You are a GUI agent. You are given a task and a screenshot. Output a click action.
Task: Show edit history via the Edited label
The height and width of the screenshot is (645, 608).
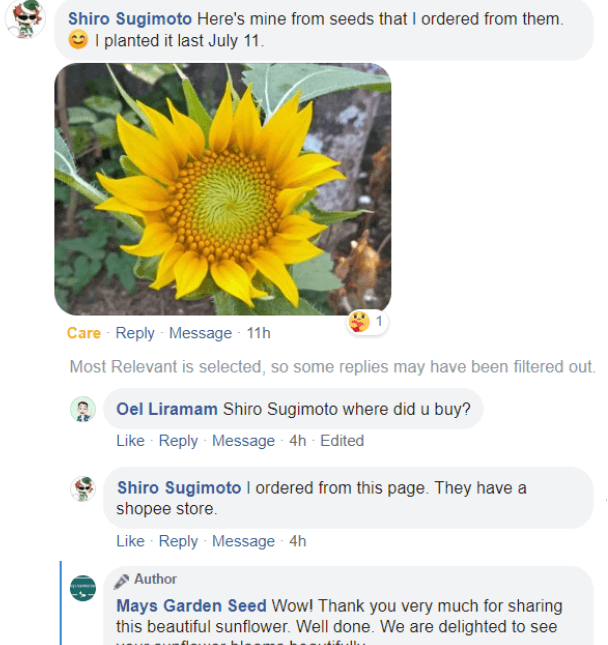pyautogui.click(x=342, y=441)
